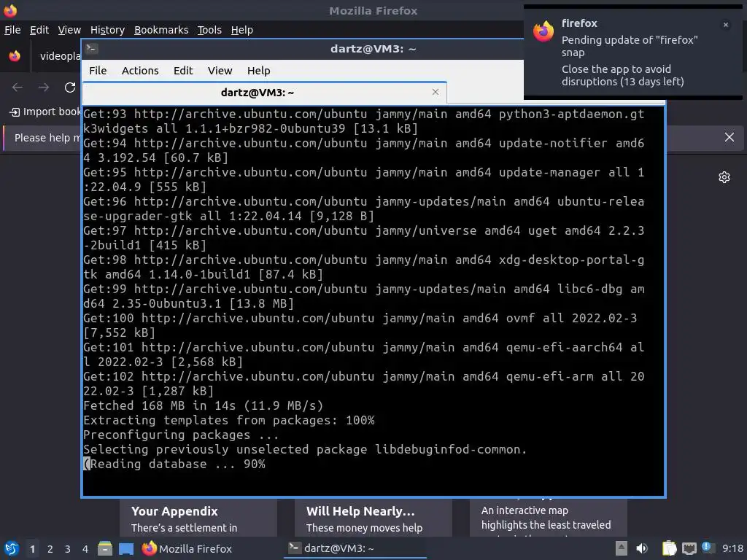Open the Lubuntu start menu icon

point(12,548)
